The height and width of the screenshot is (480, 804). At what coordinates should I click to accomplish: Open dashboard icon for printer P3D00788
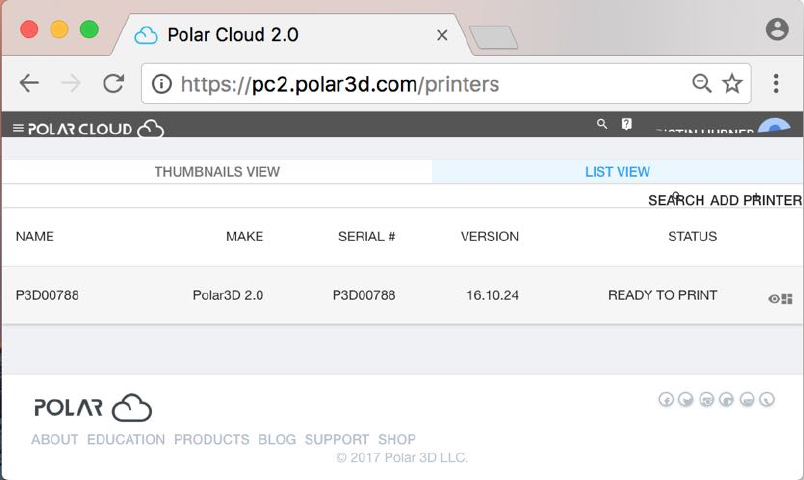(787, 299)
